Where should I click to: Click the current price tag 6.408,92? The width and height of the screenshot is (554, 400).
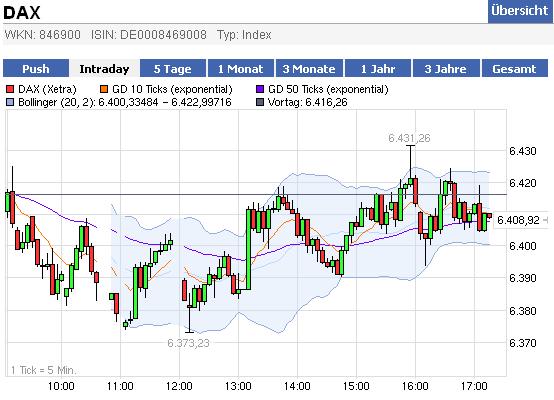[x=518, y=220]
